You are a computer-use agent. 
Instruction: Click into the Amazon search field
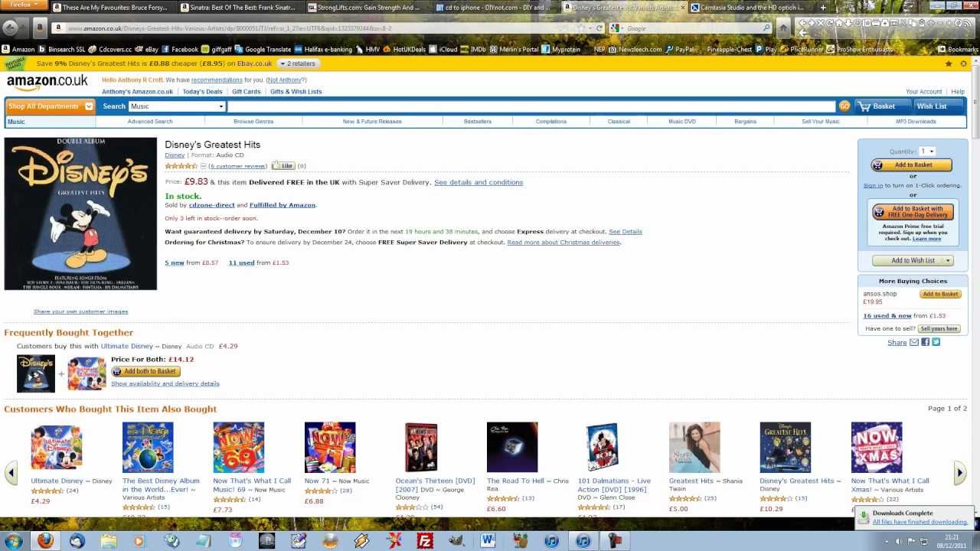coord(532,106)
